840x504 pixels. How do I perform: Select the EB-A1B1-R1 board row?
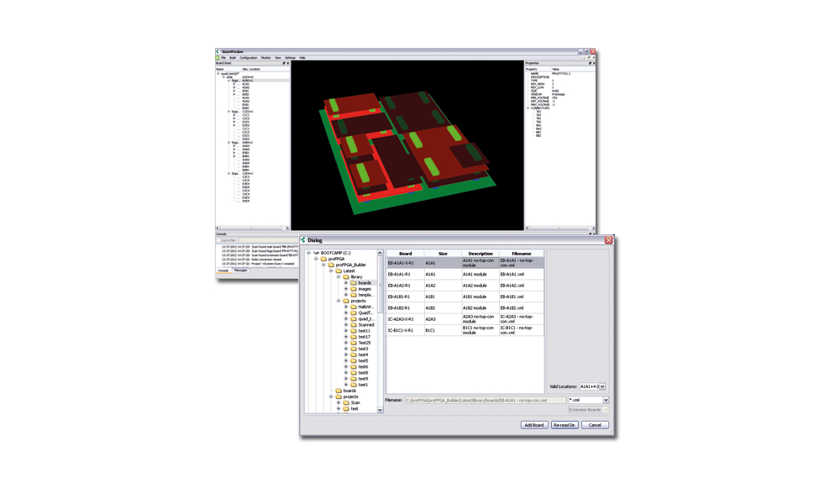465,297
